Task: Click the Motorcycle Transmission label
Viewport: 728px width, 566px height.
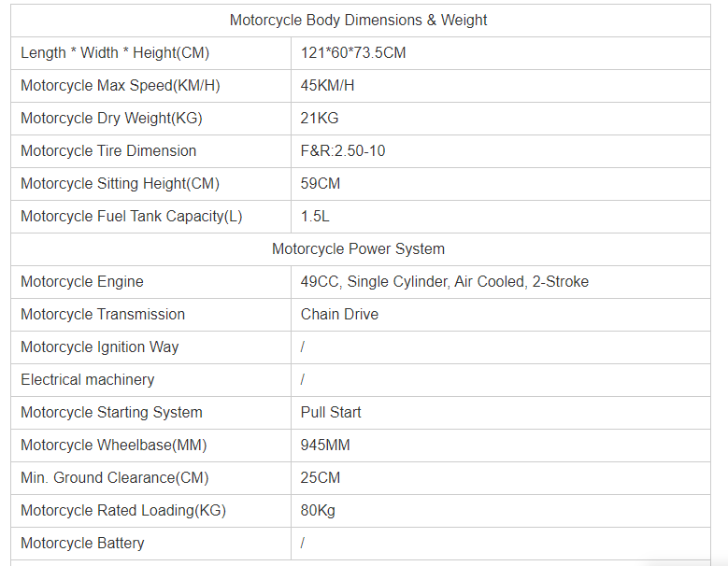Action: point(103,314)
